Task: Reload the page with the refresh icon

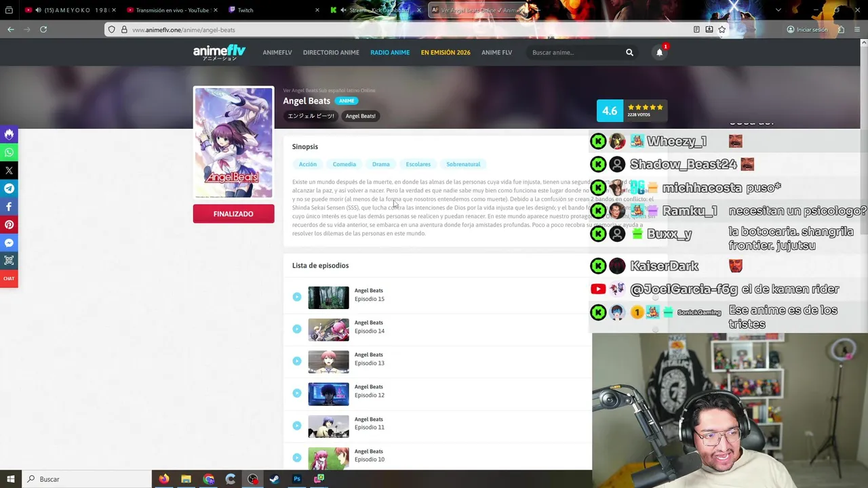Action: pos(43,29)
